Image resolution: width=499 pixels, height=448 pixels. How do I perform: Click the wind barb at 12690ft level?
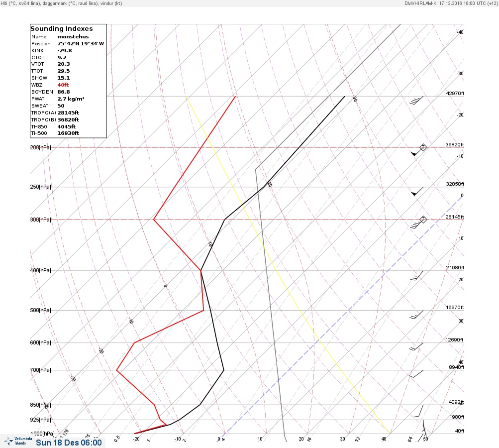coord(416,346)
